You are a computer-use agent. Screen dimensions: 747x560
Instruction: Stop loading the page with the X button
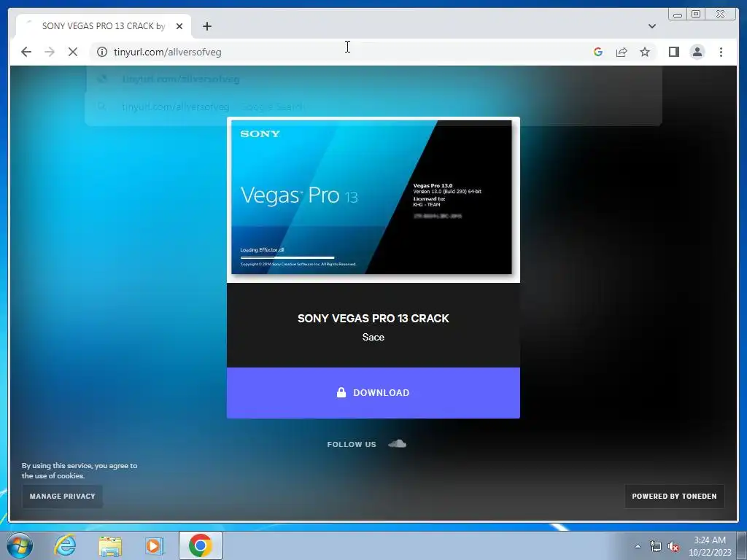point(73,52)
